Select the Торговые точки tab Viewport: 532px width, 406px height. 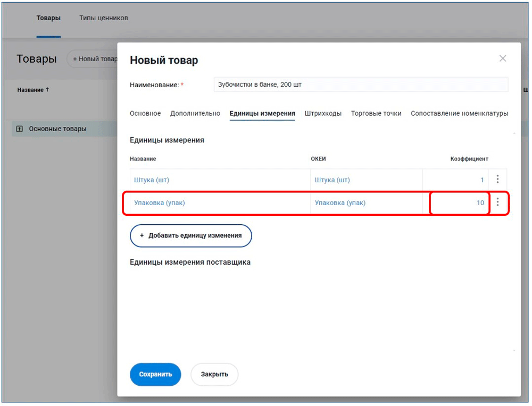(x=376, y=113)
